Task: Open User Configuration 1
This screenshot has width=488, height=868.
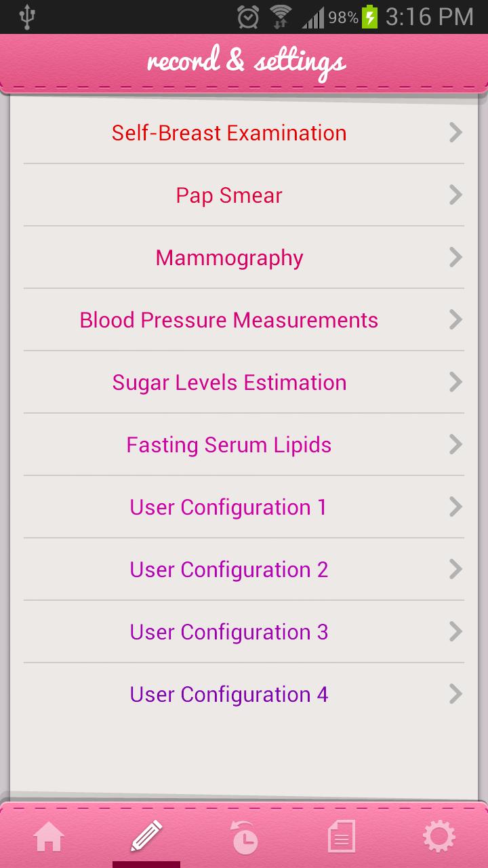Action: [x=228, y=507]
